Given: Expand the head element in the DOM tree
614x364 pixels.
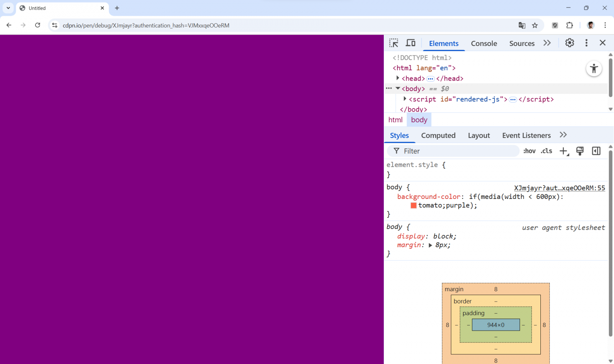Looking at the screenshot, I should click(398, 78).
